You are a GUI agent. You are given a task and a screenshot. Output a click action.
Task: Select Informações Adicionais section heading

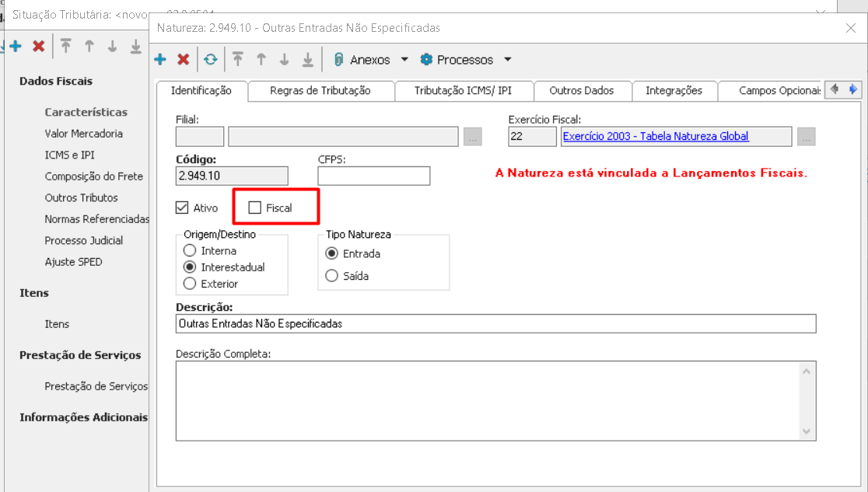click(x=83, y=417)
